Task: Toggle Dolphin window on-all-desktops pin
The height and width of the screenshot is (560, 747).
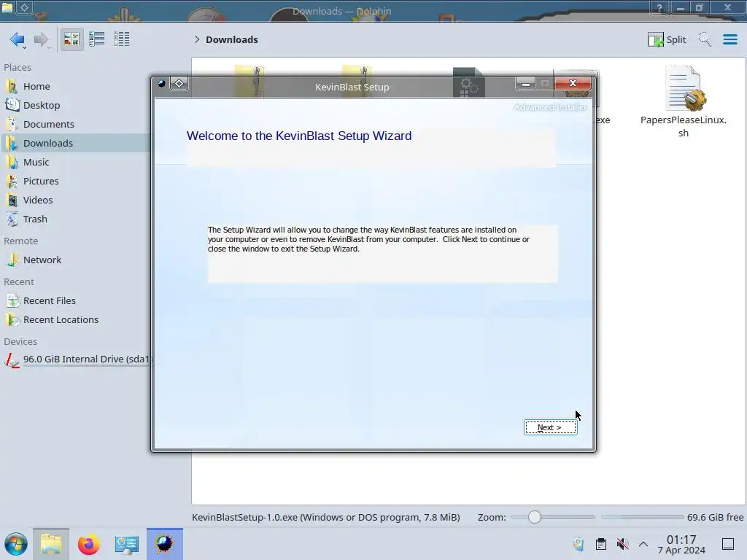Action: point(24,7)
